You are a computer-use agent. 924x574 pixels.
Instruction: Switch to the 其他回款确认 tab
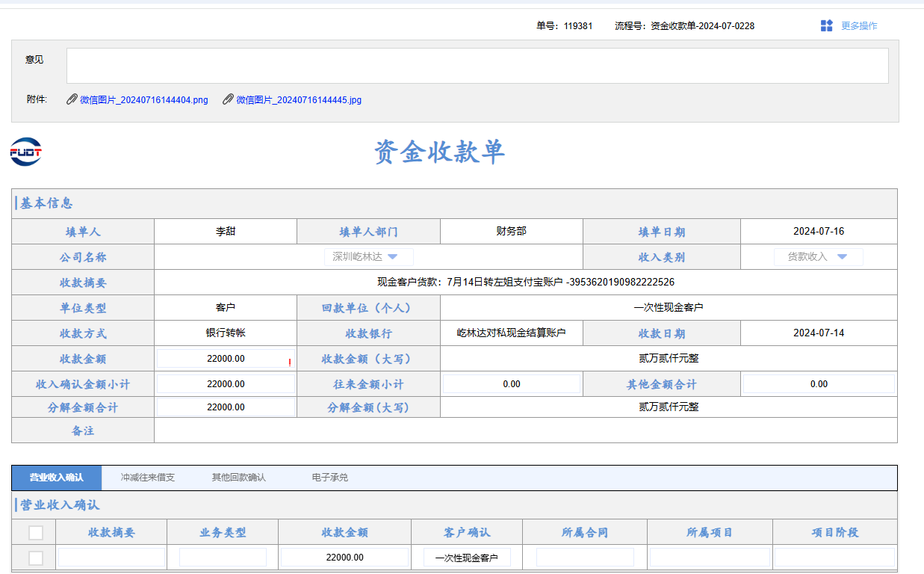[x=238, y=478]
